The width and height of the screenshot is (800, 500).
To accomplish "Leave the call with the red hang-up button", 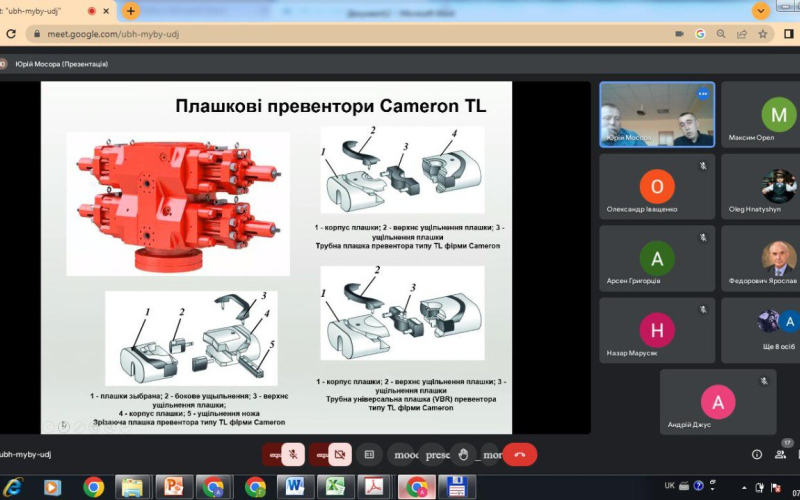I will pos(520,454).
